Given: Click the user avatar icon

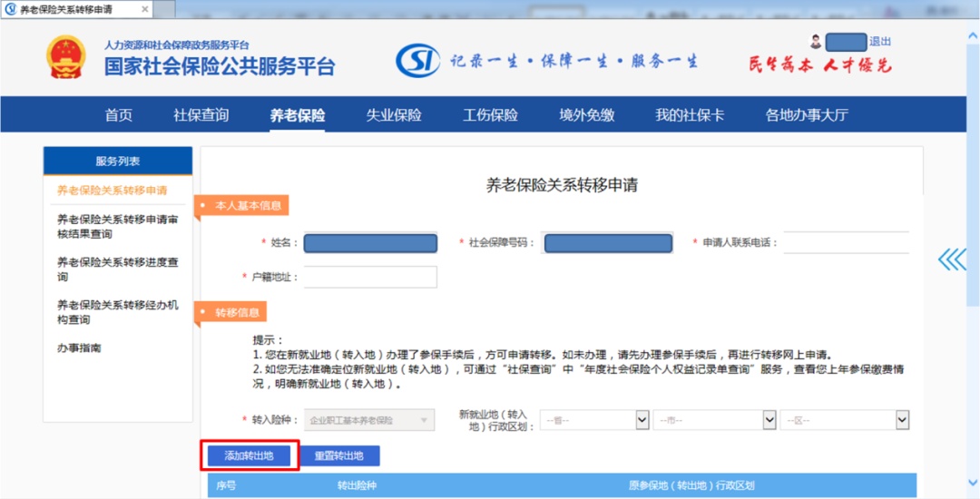Looking at the screenshot, I should coord(817,42).
